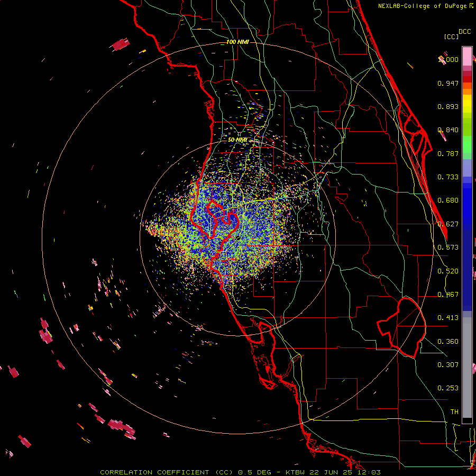Click the 0.573 scale value
Viewport: 476px width, 476px height.
click(x=448, y=248)
